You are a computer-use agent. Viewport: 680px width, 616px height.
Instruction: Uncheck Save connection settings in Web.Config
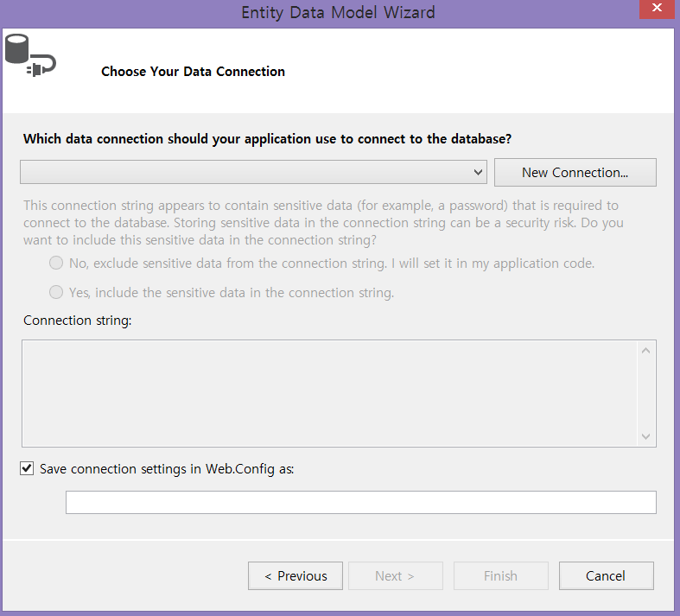(27, 469)
